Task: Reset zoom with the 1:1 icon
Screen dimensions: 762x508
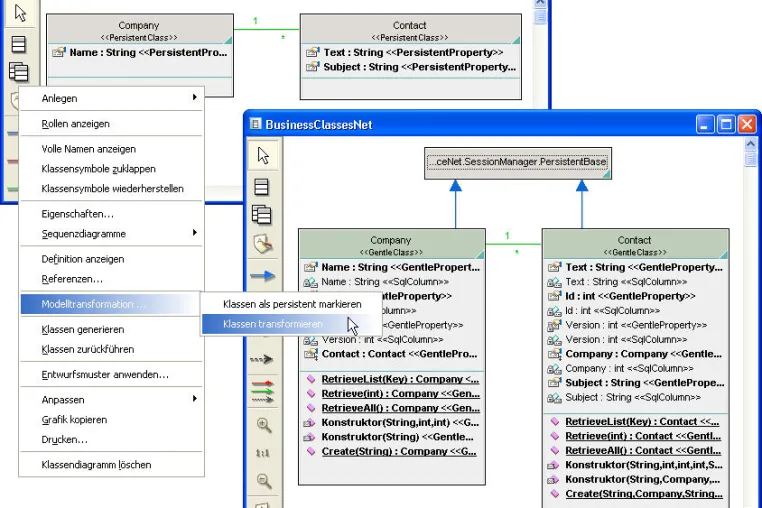Action: [x=262, y=453]
